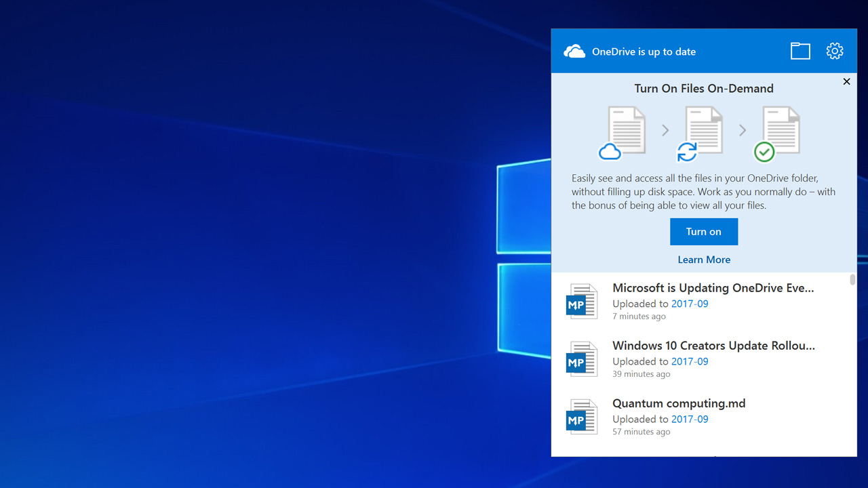Click the activity list scrollbar thumb
The image size is (868, 488).
pyautogui.click(x=852, y=280)
